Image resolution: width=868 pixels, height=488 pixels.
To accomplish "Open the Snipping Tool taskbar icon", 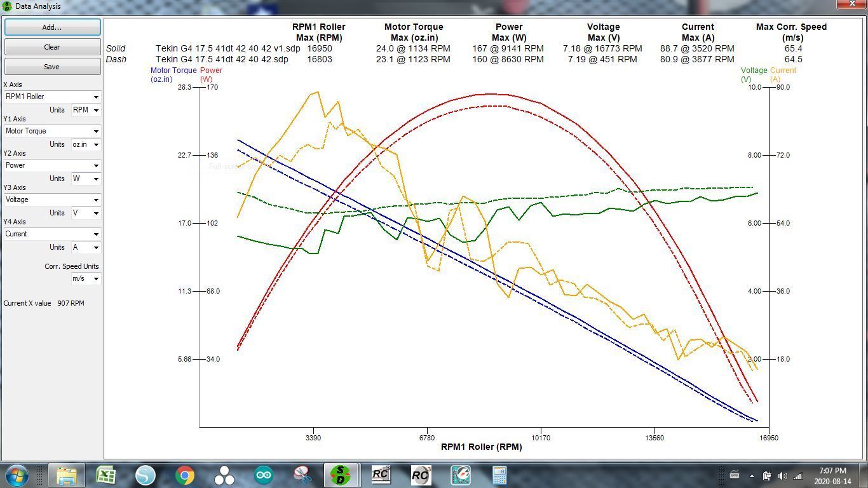I will tap(303, 475).
